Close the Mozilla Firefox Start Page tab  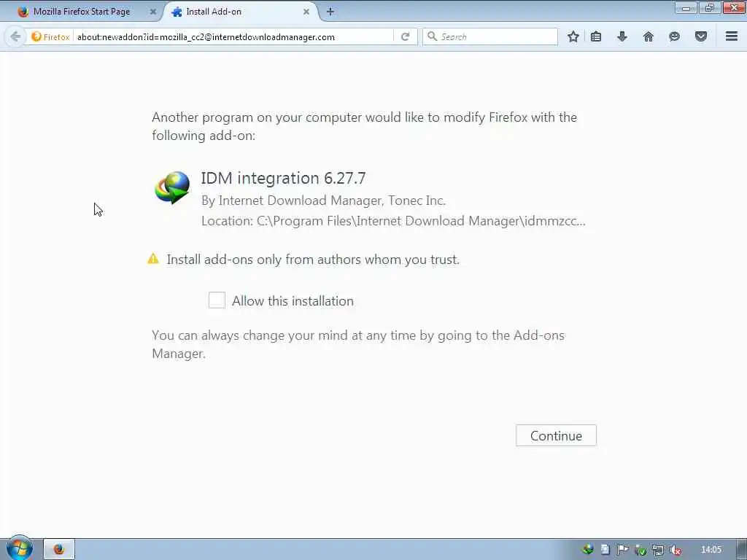[x=153, y=12]
